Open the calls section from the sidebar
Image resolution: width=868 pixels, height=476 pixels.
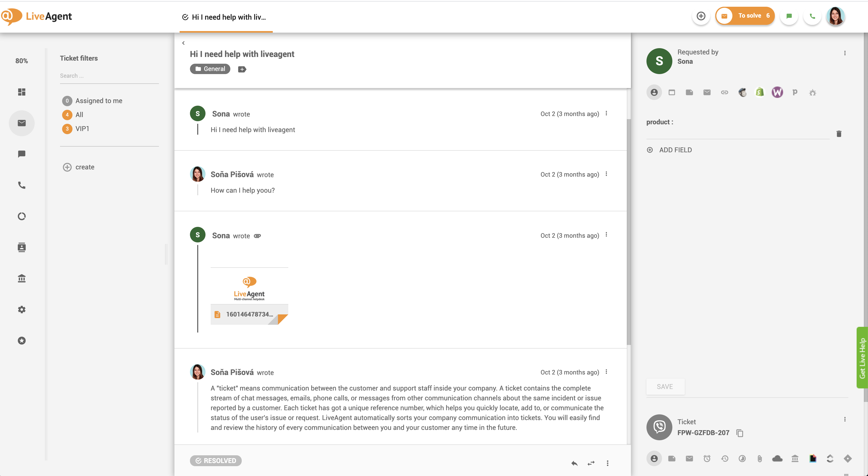pos(21,185)
